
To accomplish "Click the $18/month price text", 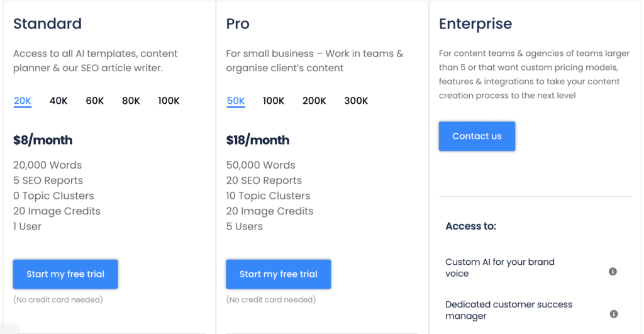I will 257,140.
